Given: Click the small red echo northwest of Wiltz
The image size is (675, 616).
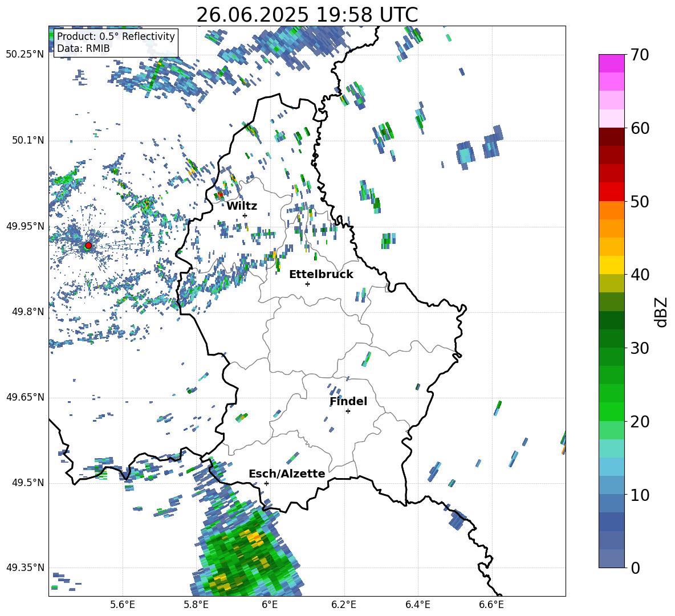Looking at the screenshot, I should [x=220, y=195].
